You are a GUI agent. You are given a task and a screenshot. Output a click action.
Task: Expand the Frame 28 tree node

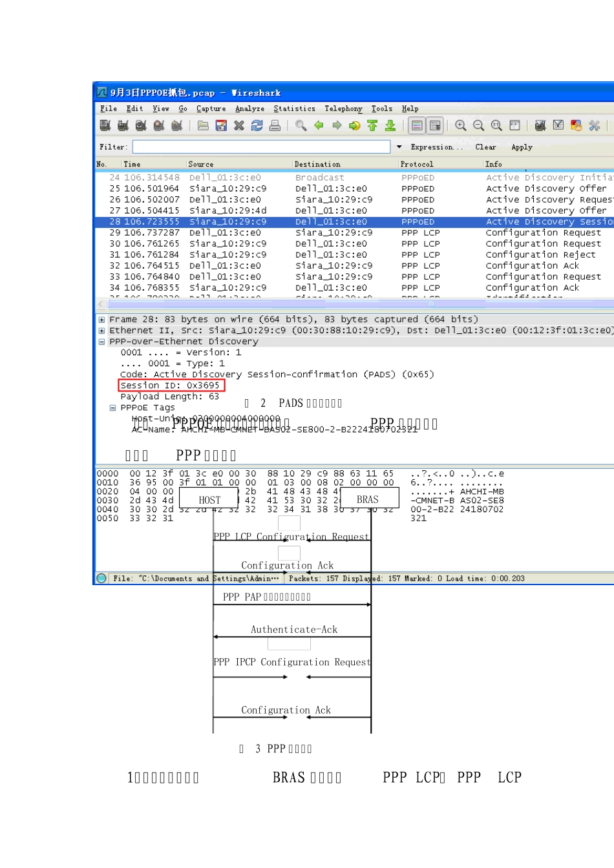(102, 320)
